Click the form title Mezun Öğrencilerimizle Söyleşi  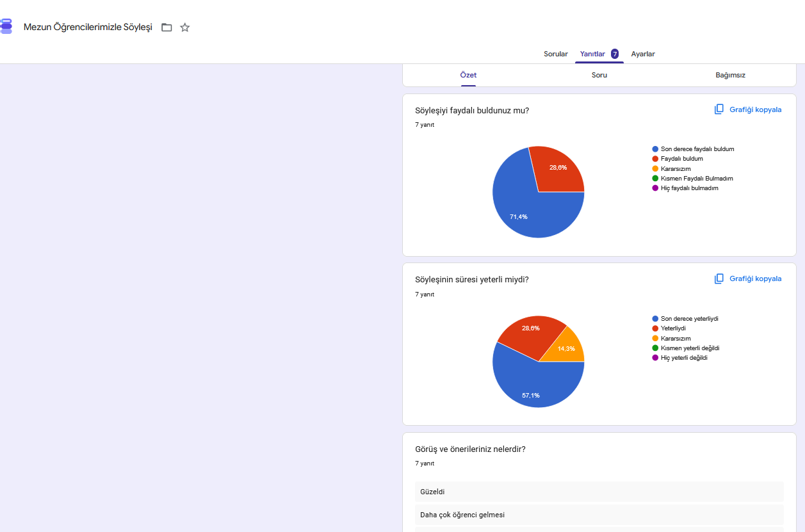(x=88, y=27)
